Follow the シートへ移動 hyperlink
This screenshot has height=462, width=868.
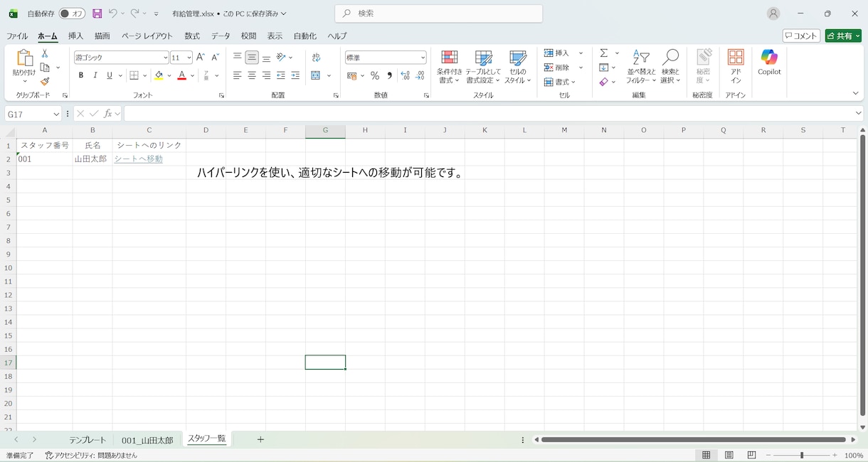139,159
